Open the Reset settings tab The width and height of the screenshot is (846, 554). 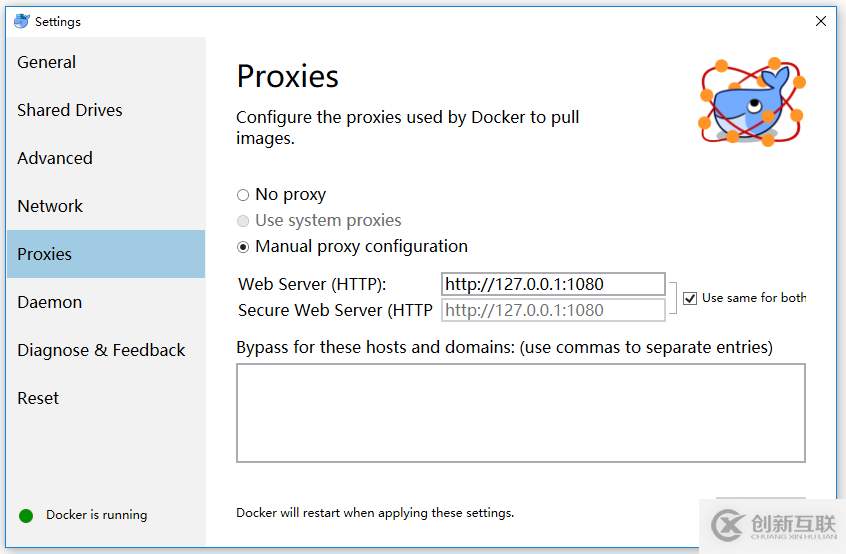tap(38, 398)
